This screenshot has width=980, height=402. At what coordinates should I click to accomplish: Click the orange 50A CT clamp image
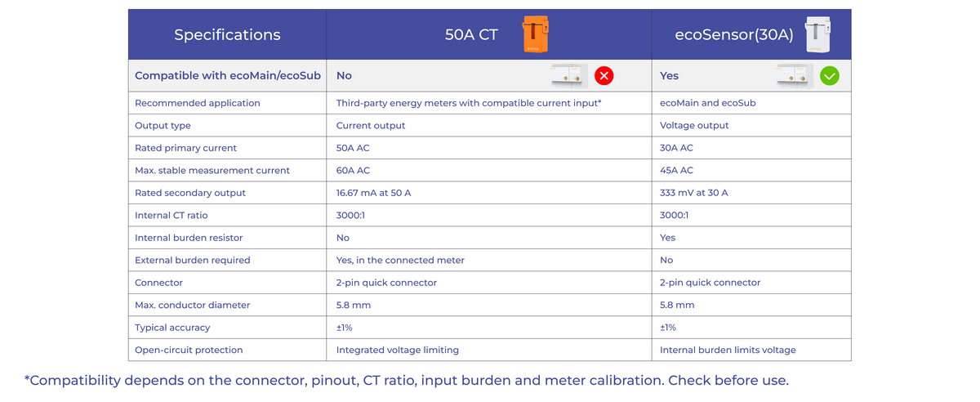click(535, 35)
